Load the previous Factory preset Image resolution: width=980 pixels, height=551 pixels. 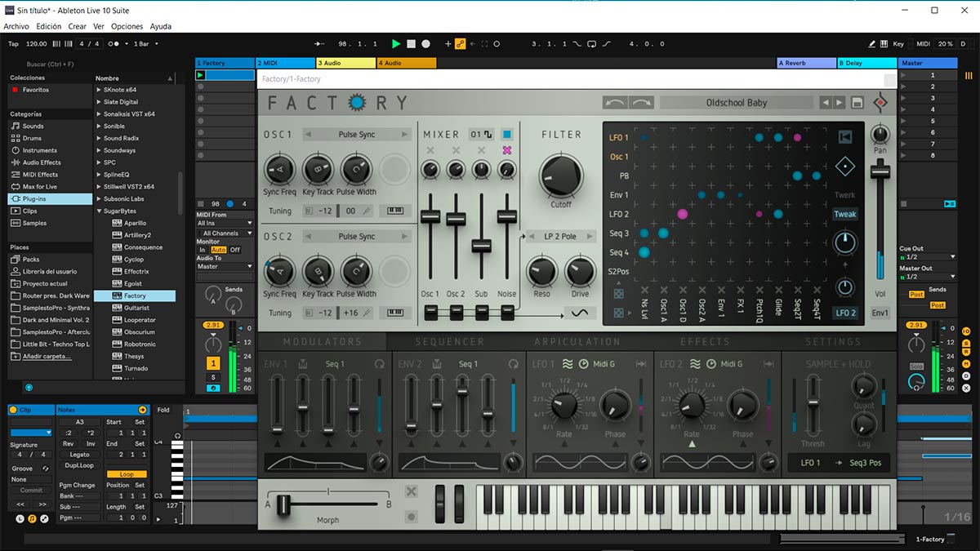(825, 103)
